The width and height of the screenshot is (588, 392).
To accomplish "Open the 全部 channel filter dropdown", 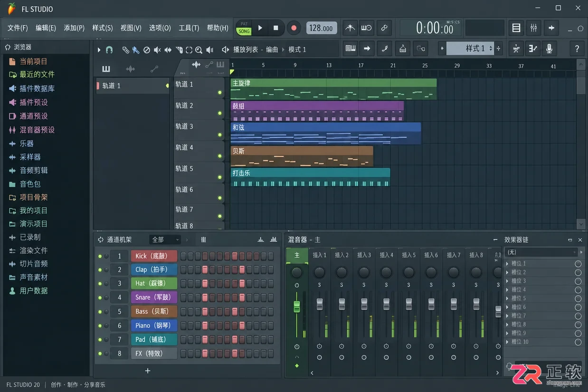I will 165,239.
